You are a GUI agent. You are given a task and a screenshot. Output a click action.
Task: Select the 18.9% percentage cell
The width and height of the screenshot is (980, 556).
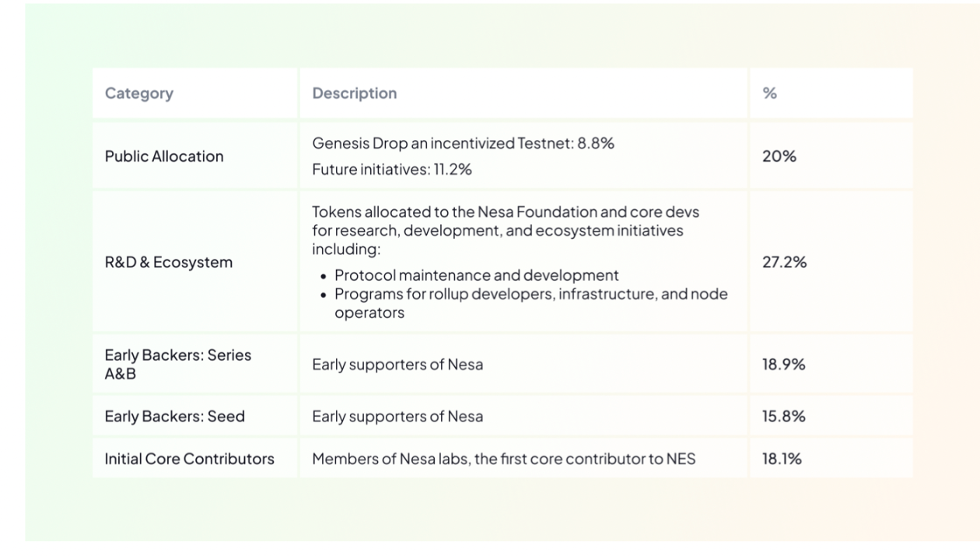coord(784,364)
